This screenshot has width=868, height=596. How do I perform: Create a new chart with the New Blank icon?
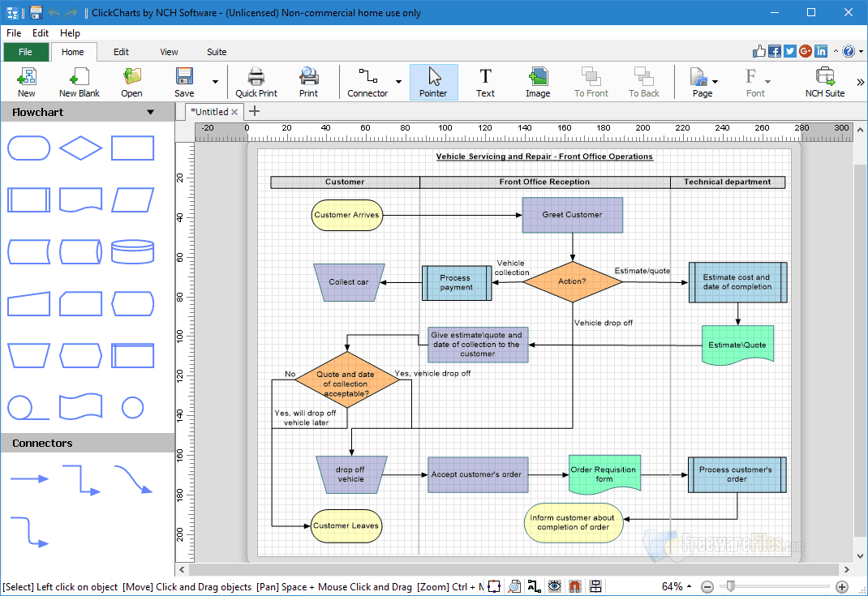pos(79,81)
